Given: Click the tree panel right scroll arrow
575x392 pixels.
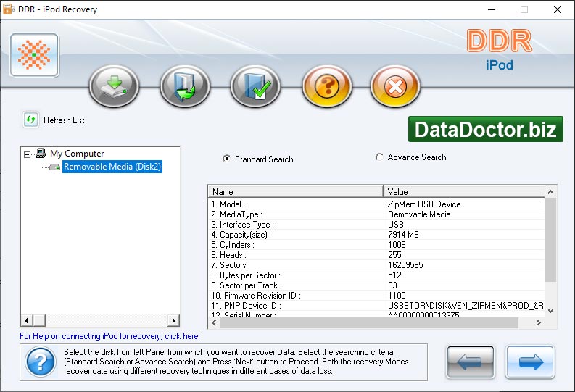Looking at the screenshot, I should coord(173,320).
